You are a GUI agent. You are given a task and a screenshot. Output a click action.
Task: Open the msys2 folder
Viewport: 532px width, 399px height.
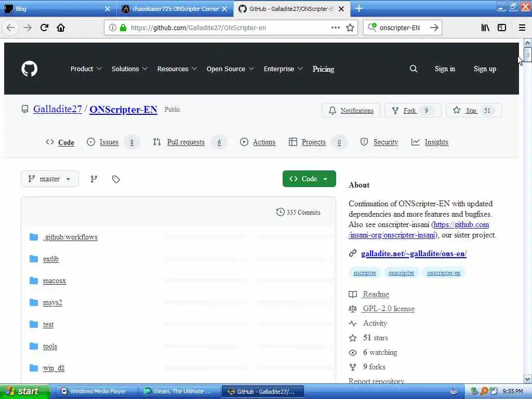pyautogui.click(x=52, y=303)
